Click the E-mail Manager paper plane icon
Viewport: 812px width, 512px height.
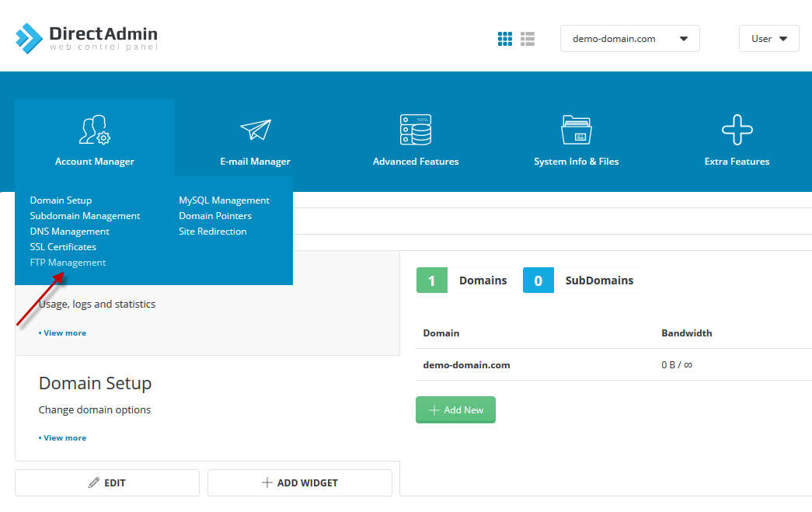(x=256, y=130)
